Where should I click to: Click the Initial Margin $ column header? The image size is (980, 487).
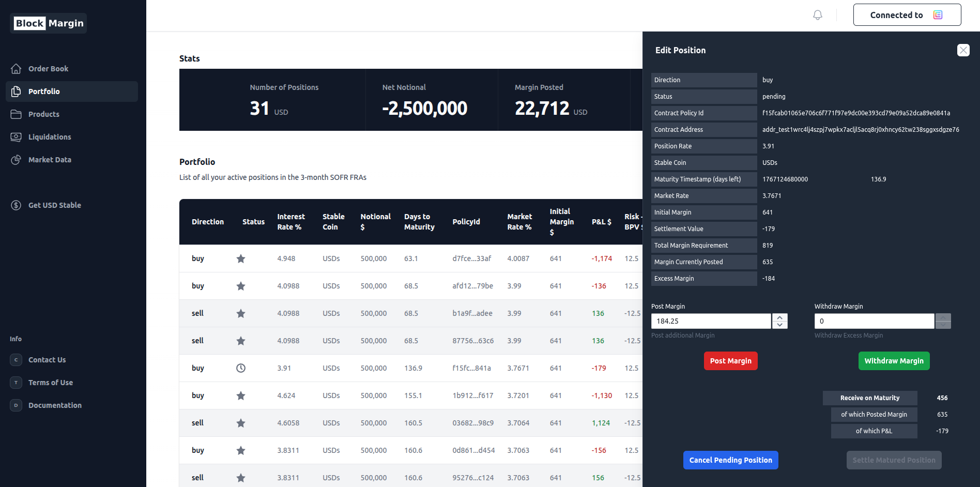562,222
